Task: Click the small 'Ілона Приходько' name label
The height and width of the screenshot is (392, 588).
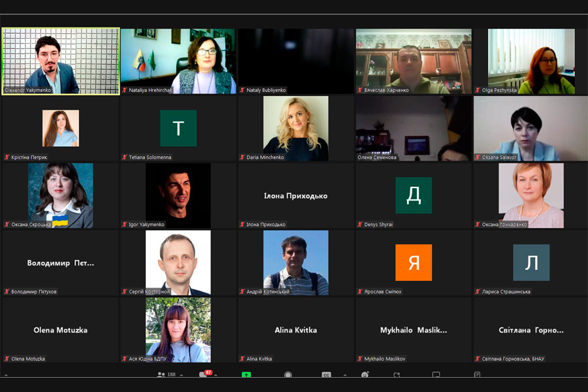Action: pos(266,224)
